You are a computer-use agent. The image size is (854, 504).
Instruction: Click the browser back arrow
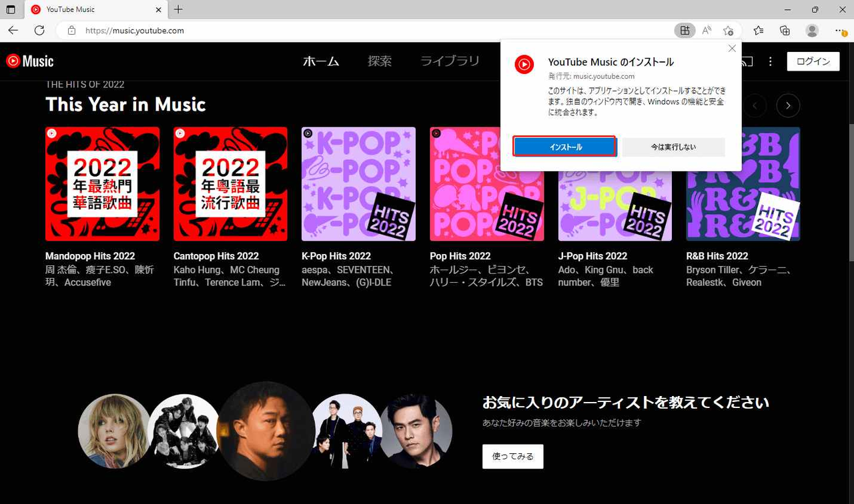(13, 31)
